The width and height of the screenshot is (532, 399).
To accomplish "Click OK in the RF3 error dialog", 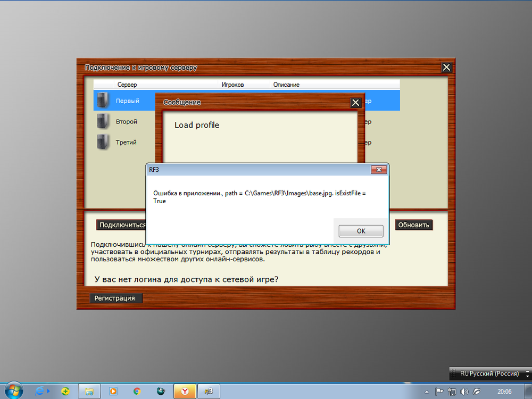I will pos(361,231).
